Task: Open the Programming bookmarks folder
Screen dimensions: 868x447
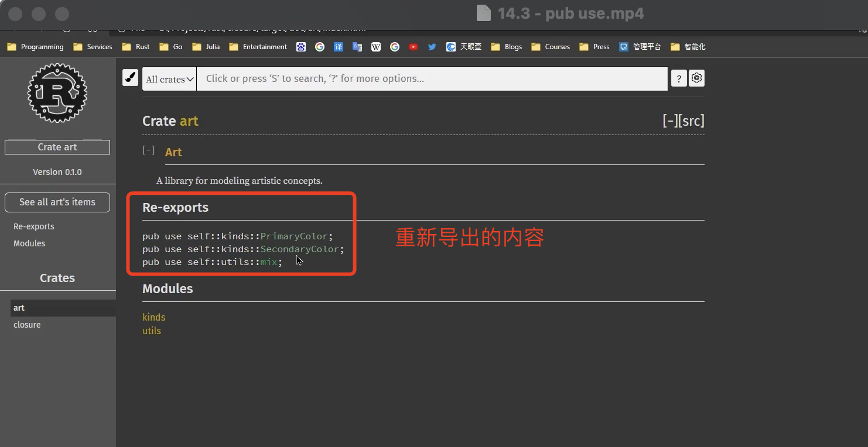Action: 35,47
